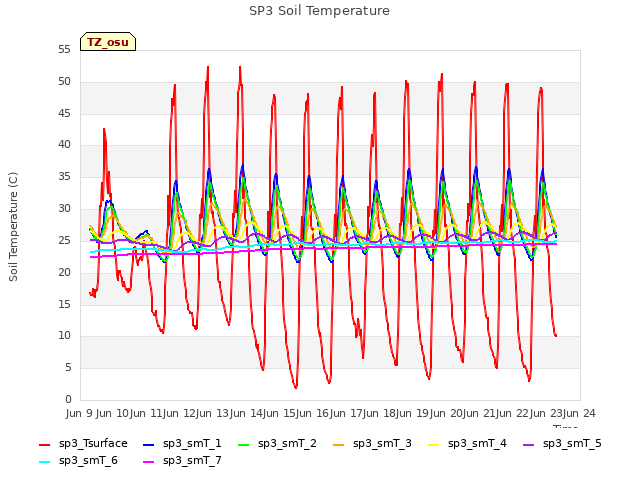Viewport: 640px width, 480px height.
Task: Click the 0 y-axis tick label
Action: (x=68, y=399)
